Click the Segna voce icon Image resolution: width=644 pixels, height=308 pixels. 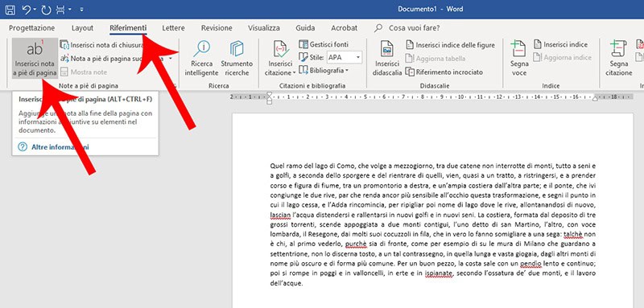pyautogui.click(x=518, y=49)
